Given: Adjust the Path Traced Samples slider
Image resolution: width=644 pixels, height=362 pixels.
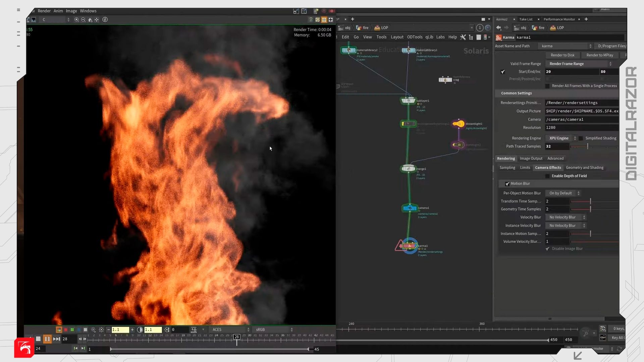Looking at the screenshot, I should tap(587, 146).
